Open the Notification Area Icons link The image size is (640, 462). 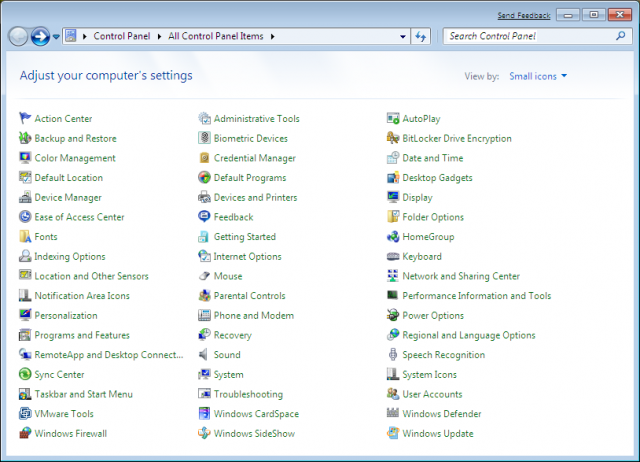point(82,295)
